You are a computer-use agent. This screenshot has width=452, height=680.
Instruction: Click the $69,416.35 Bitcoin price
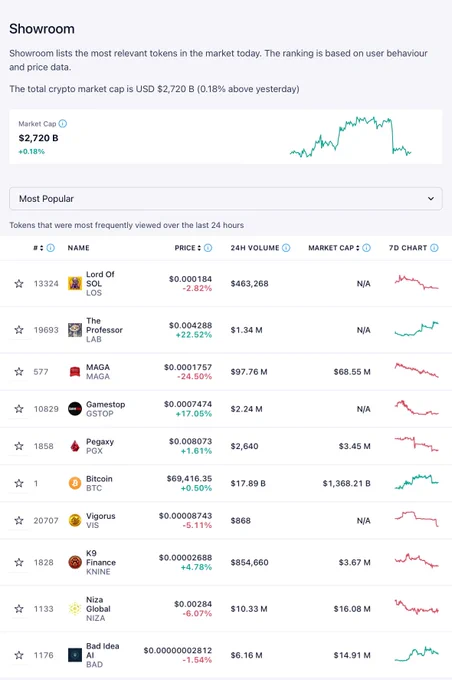point(189,478)
